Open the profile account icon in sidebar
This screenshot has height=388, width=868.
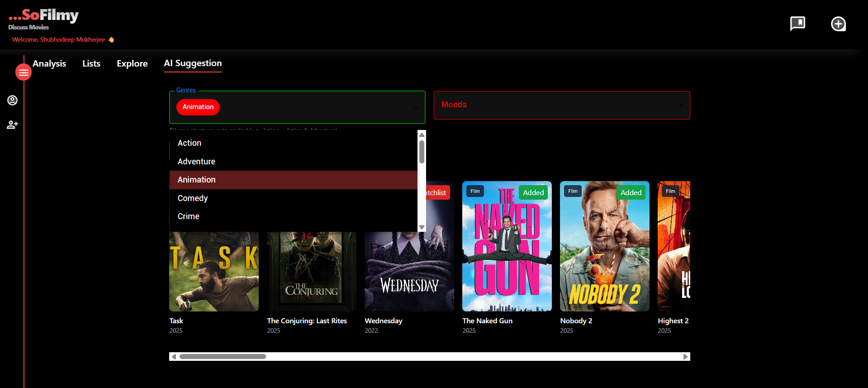point(12,100)
